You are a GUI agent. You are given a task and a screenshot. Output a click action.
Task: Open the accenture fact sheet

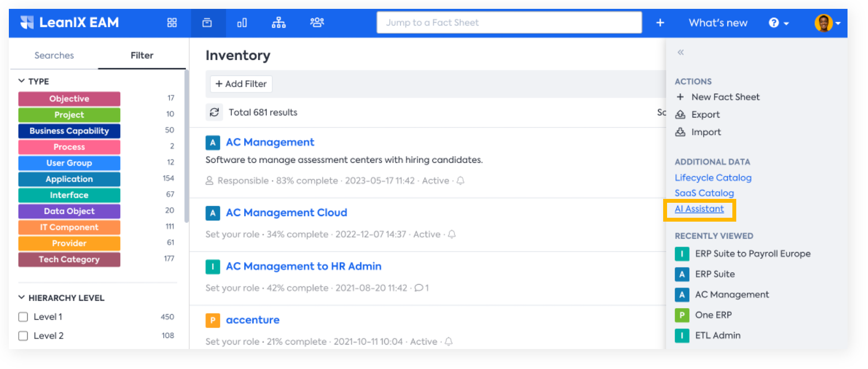click(x=253, y=320)
